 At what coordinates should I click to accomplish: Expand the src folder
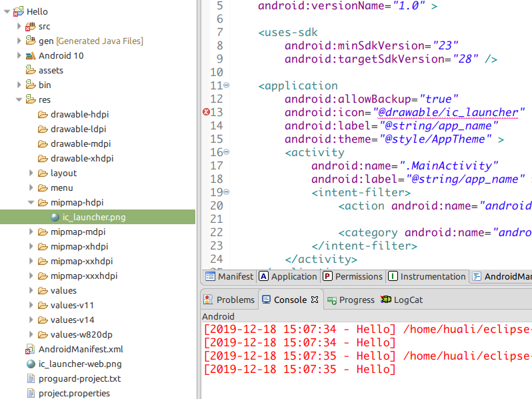[19, 26]
